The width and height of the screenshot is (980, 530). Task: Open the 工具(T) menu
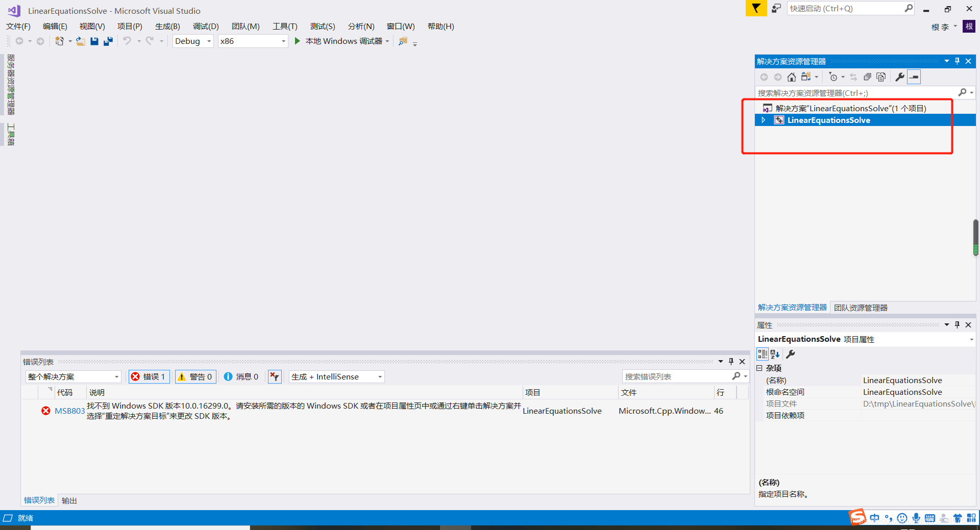coord(285,27)
